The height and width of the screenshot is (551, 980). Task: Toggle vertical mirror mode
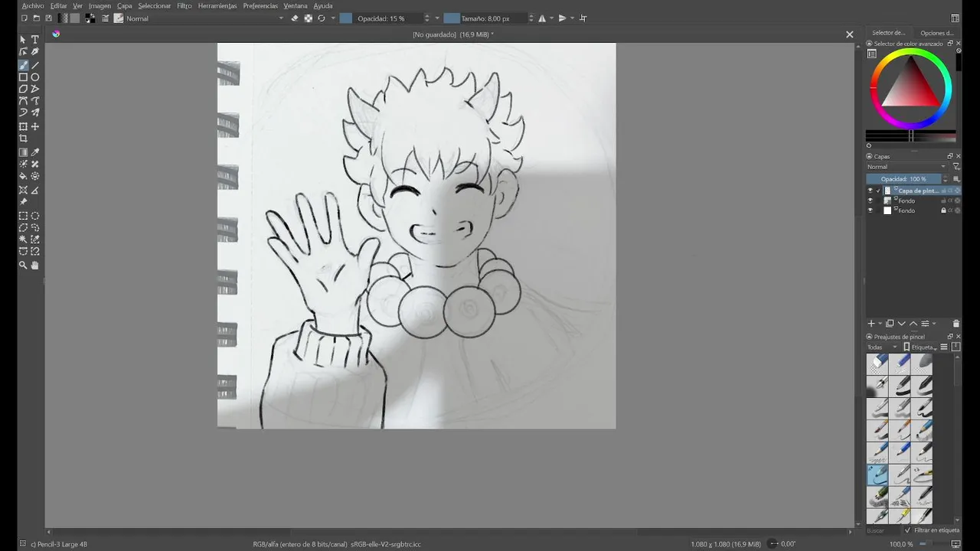pyautogui.click(x=562, y=18)
